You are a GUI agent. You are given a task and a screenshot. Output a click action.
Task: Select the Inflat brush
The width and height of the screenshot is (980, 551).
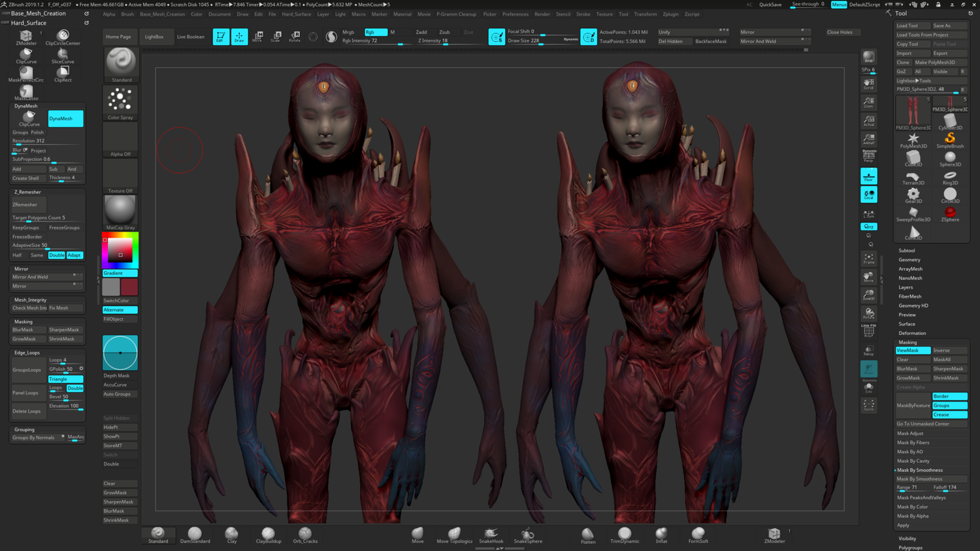point(661,535)
